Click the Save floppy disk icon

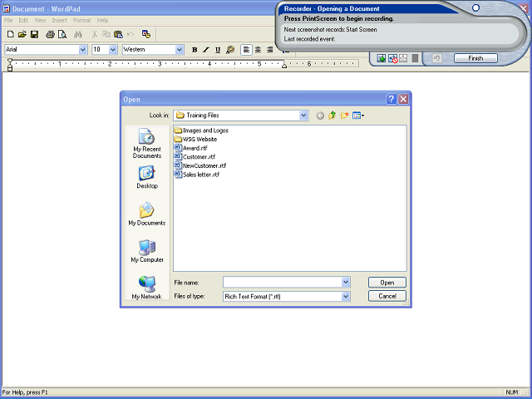(34, 34)
